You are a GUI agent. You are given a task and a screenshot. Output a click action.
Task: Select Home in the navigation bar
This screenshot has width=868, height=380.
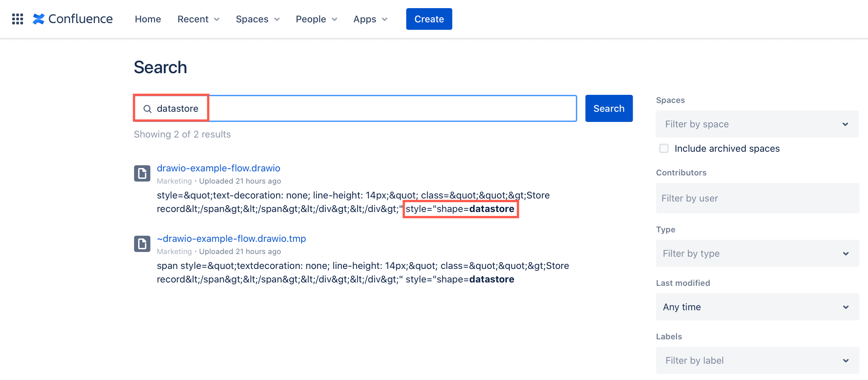tap(148, 19)
